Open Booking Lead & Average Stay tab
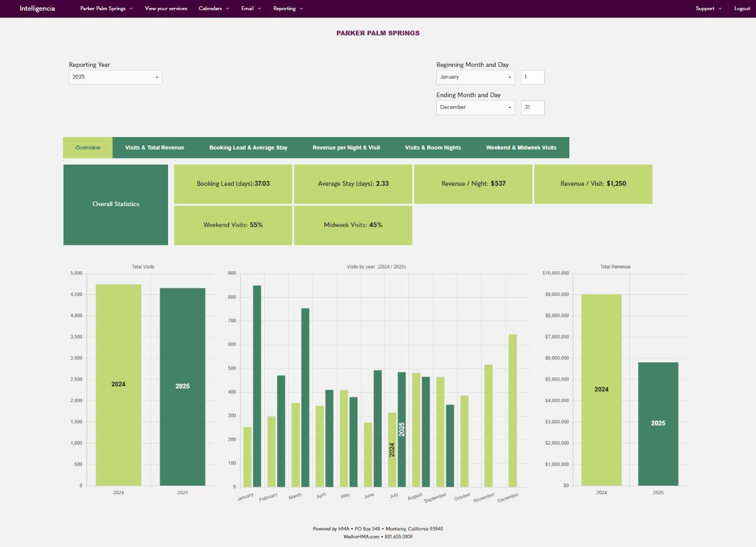The width and height of the screenshot is (756, 547). [248, 148]
